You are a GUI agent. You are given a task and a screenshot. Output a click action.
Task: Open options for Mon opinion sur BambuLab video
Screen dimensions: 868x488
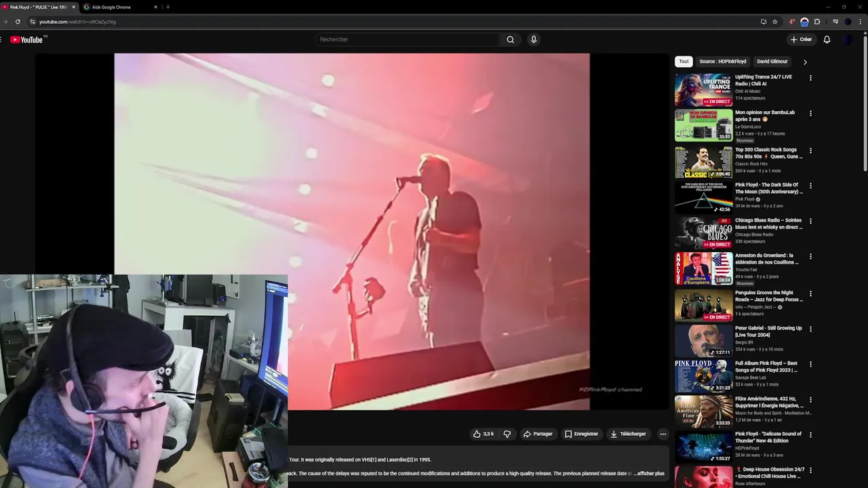810,113
